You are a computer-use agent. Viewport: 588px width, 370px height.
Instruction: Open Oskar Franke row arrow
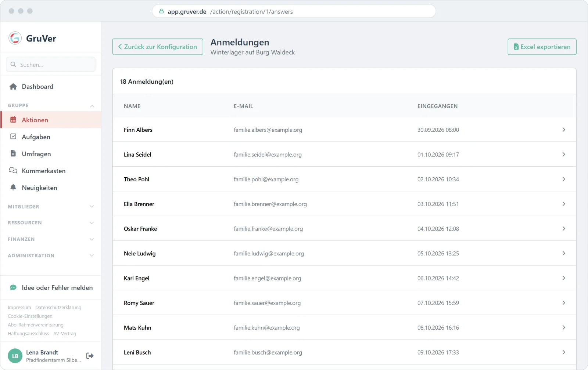(564, 229)
